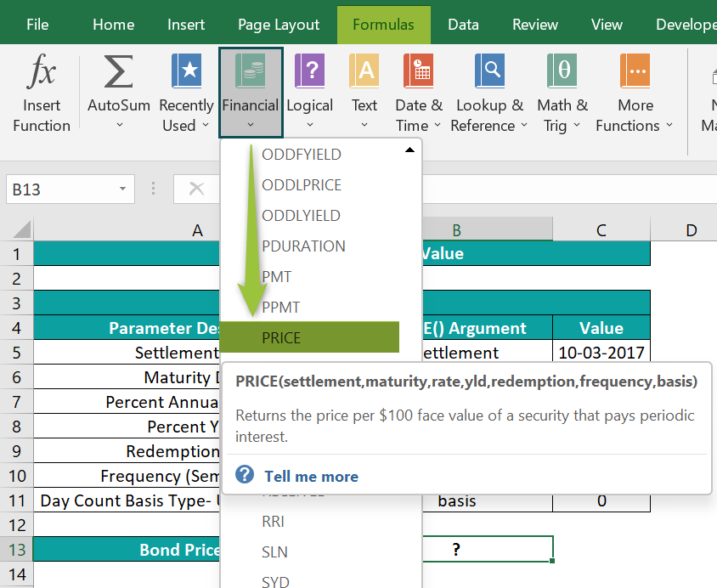This screenshot has height=588, width=717.
Task: Select column B header
Action: coord(487,230)
